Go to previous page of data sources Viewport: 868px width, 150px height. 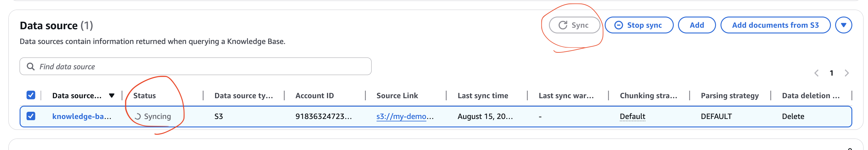[x=816, y=73]
